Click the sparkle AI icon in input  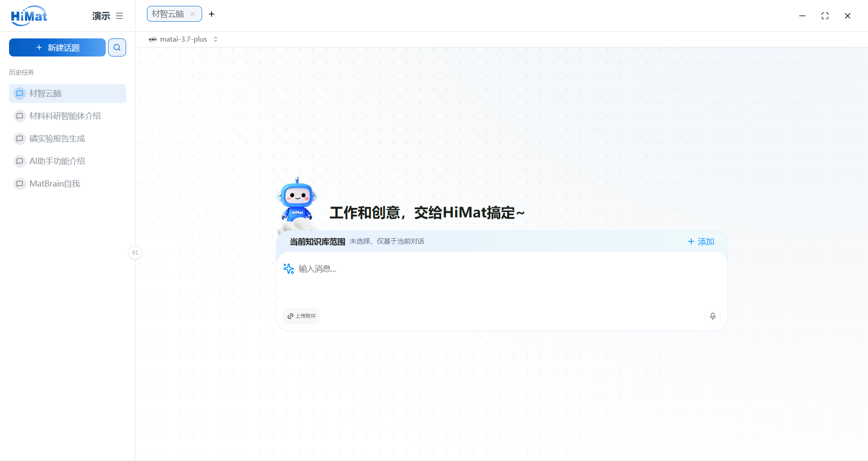pos(288,269)
